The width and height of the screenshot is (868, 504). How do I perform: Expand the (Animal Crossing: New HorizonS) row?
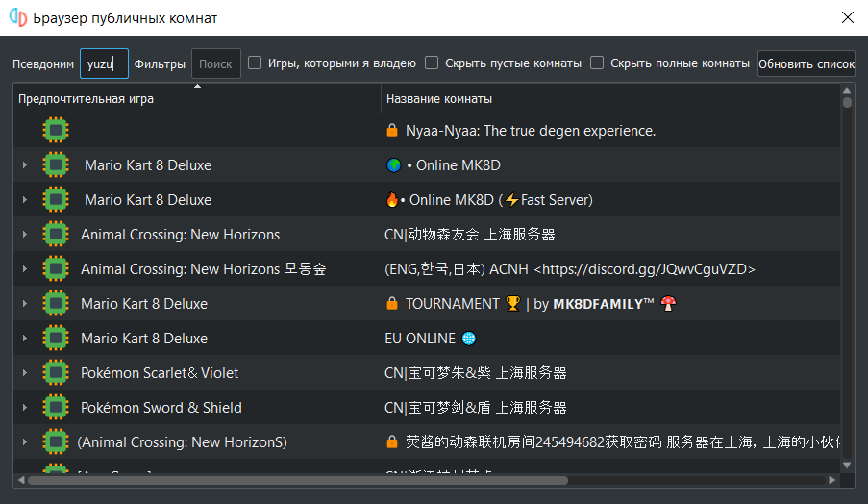click(24, 442)
